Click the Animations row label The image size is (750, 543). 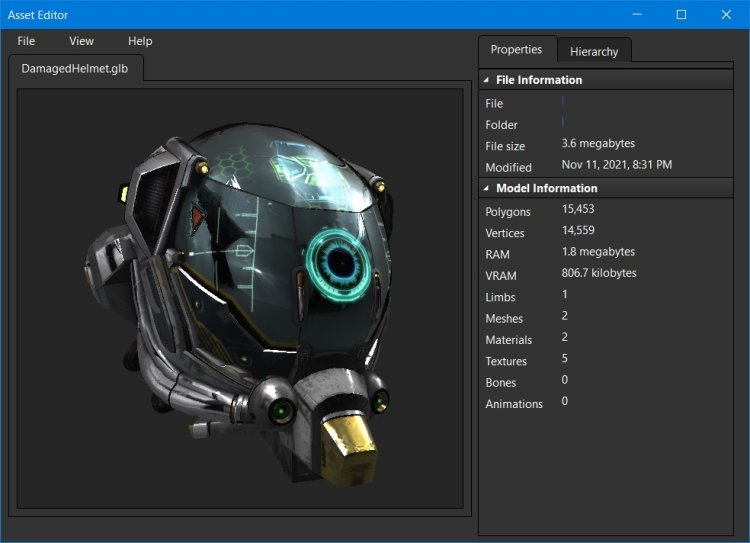(514, 404)
